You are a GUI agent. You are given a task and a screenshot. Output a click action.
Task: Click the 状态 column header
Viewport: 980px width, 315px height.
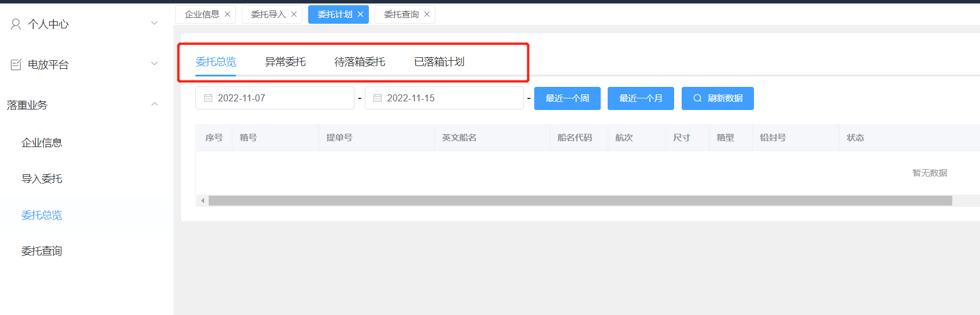tap(855, 138)
